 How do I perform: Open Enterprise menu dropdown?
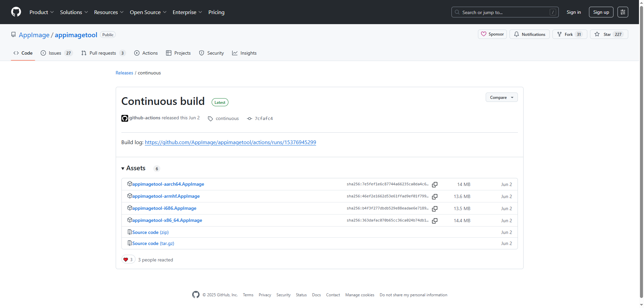coord(187,12)
